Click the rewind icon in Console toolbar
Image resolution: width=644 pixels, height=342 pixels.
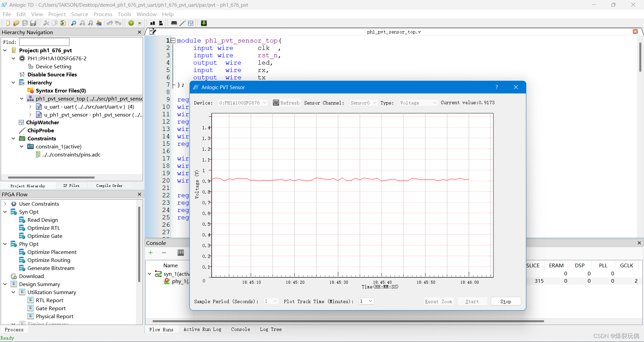tap(181, 253)
